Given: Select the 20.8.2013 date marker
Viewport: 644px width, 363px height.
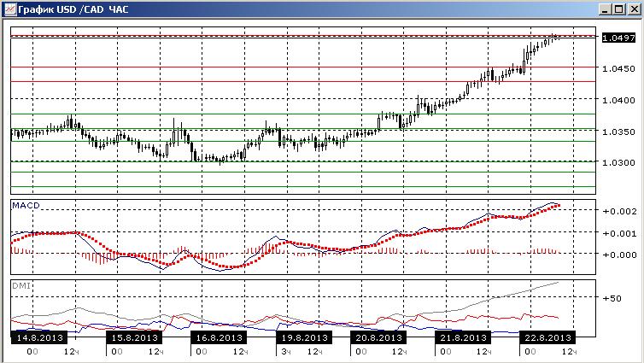Looking at the screenshot, I should click(378, 337).
